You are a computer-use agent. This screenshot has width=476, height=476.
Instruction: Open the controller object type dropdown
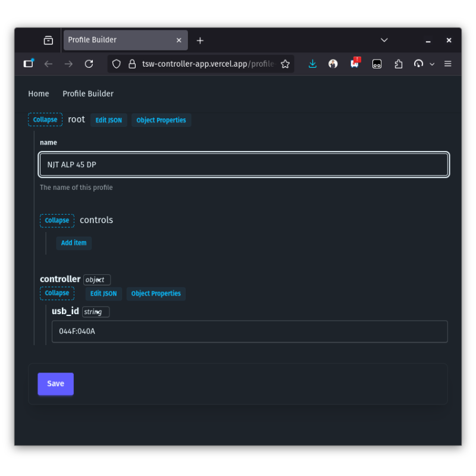click(97, 280)
